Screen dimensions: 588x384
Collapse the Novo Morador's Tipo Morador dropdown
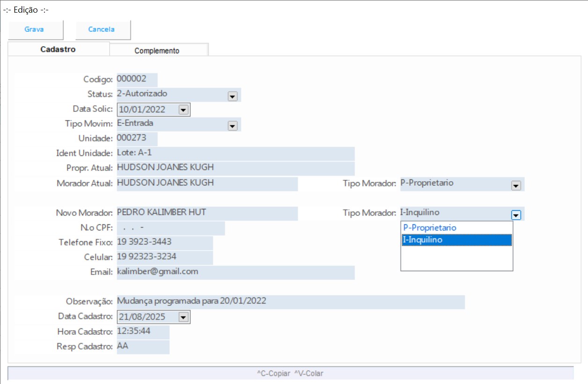click(515, 215)
